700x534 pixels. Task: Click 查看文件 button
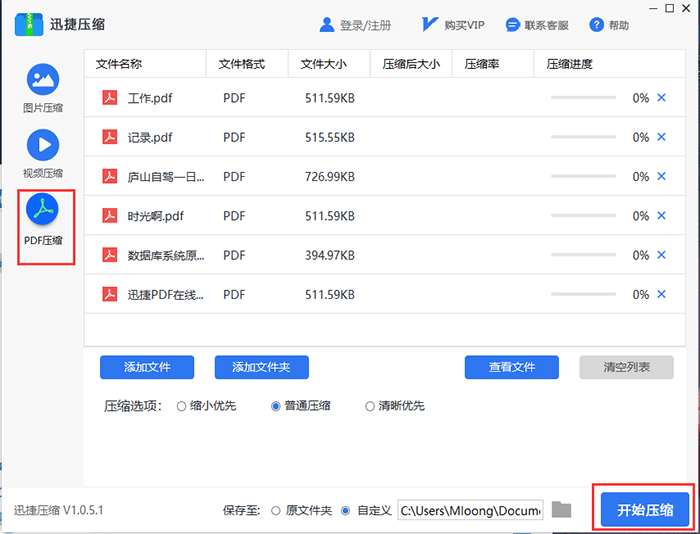512,367
